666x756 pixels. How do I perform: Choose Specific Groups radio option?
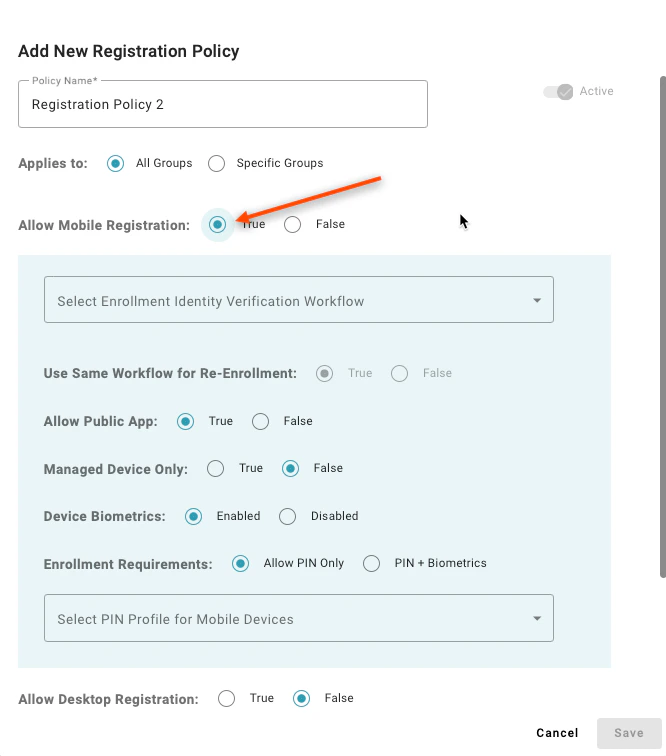216,163
